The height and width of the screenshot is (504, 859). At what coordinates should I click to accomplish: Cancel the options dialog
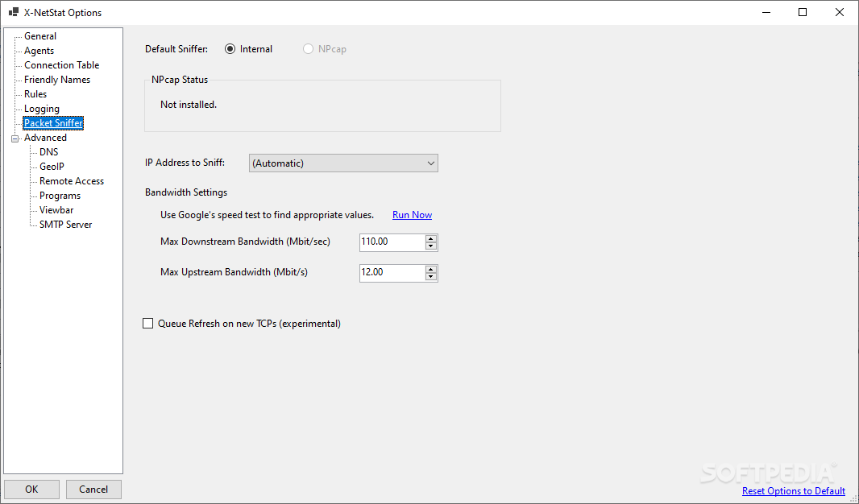pos(93,490)
